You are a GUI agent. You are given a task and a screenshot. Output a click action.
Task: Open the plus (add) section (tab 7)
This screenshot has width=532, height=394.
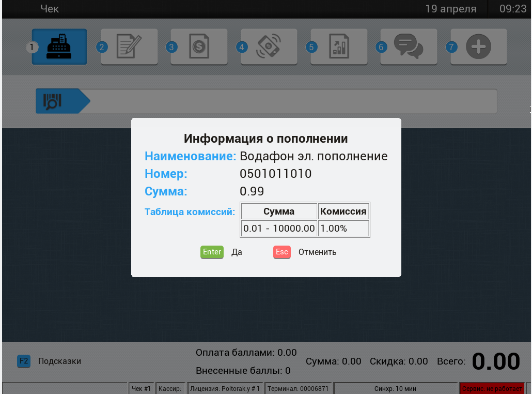tap(479, 47)
